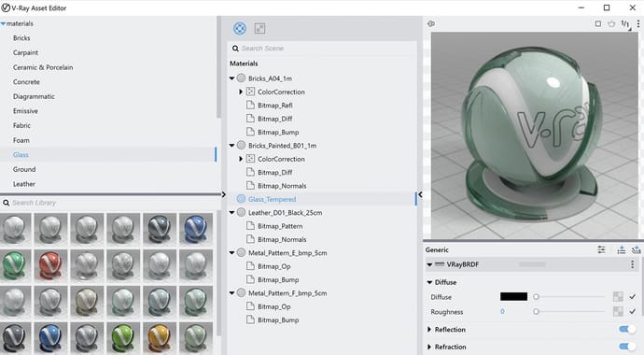
Task: Click the Leather_D01_Black_25cm material sphere icon
Action: tap(241, 212)
